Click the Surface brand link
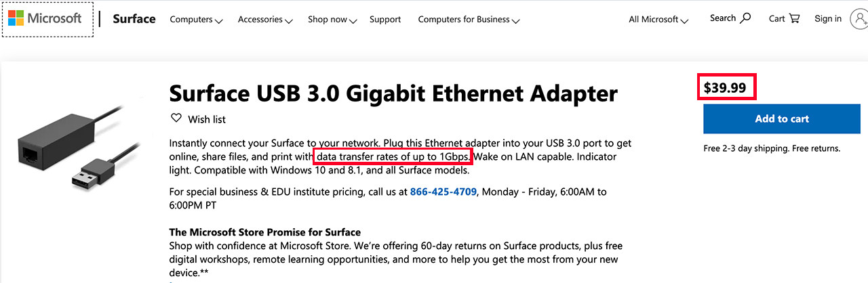The image size is (868, 283). coord(134,19)
